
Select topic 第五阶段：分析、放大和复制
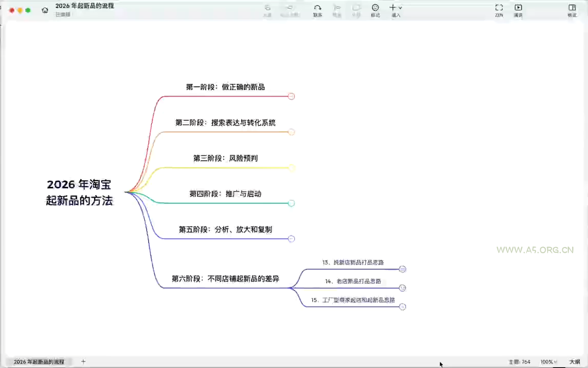point(225,230)
